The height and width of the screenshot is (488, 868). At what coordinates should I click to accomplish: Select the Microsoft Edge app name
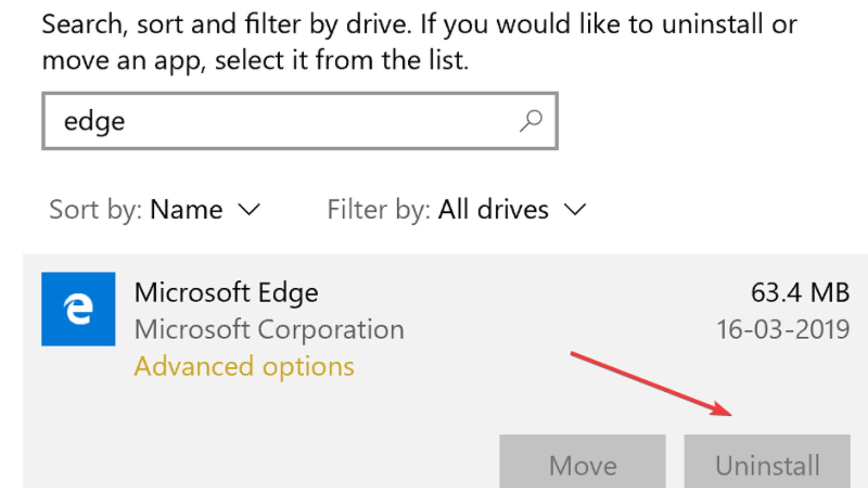point(226,292)
